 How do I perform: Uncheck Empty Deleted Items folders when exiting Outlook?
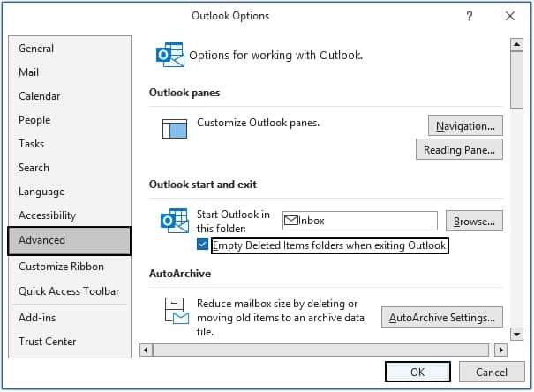coord(202,245)
